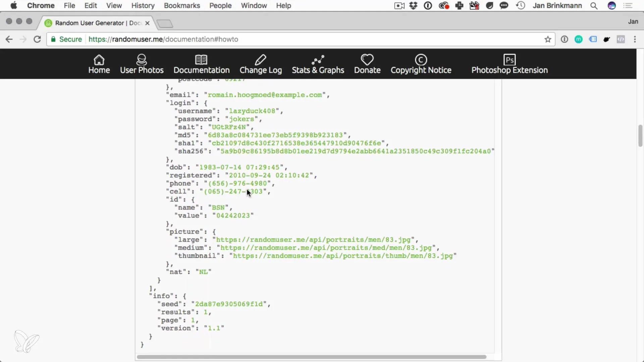The image size is (644, 362).
Task: Reload the current page
Action: click(x=37, y=39)
